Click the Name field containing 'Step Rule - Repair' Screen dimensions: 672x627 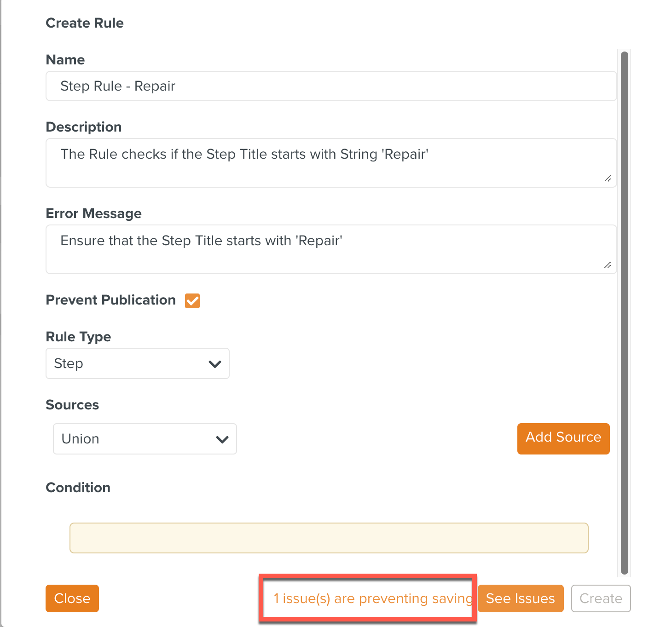(330, 86)
